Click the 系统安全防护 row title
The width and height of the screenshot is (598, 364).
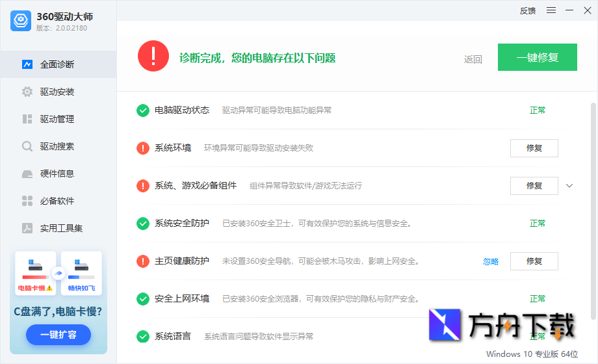pyautogui.click(x=182, y=223)
